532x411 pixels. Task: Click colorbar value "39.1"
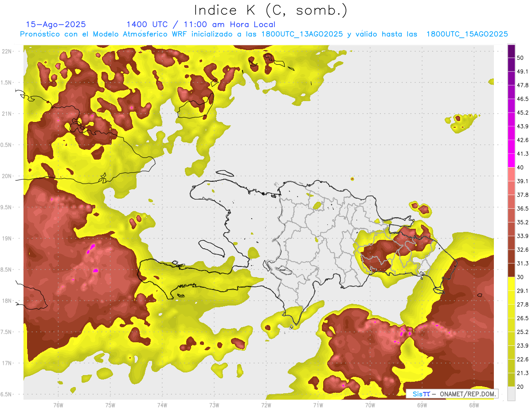(x=522, y=181)
